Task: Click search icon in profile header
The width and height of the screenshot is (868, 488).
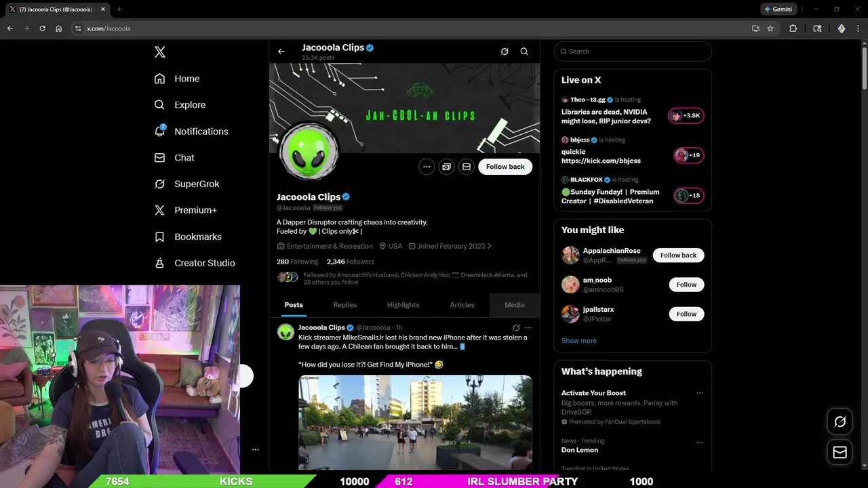Action: click(524, 52)
